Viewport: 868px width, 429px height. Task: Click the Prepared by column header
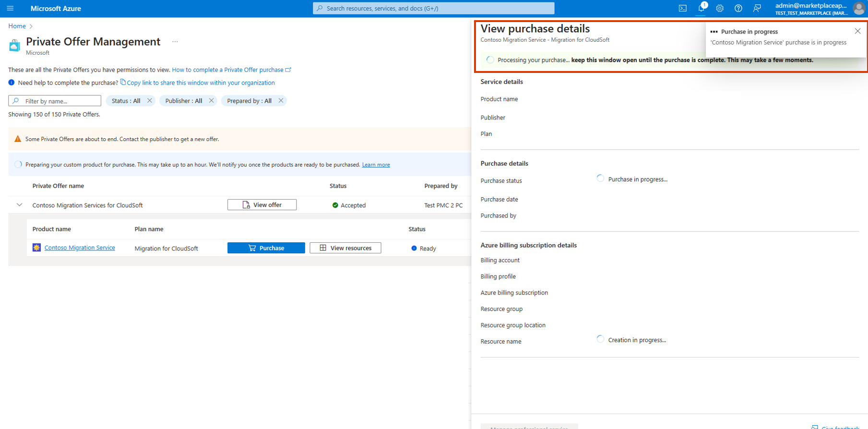click(x=441, y=186)
